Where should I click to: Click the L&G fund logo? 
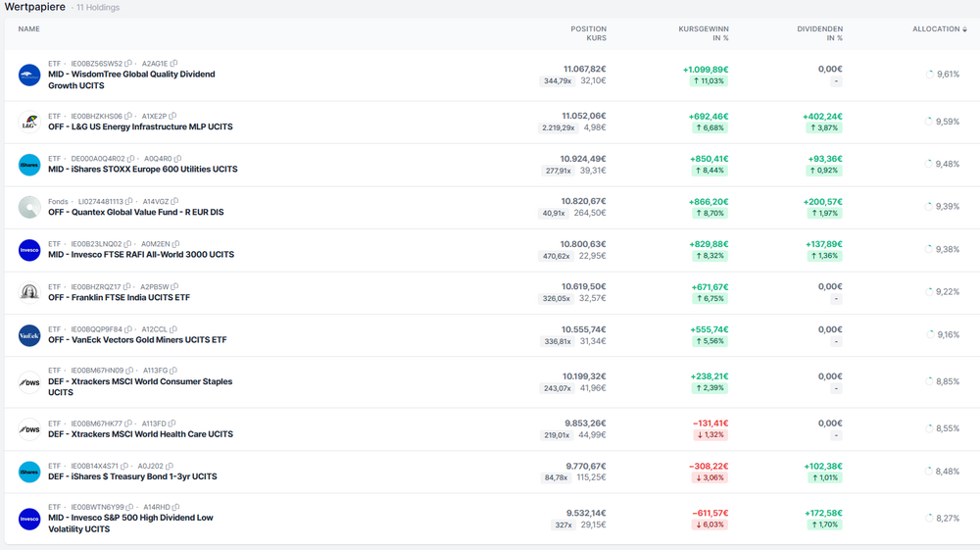click(29, 123)
